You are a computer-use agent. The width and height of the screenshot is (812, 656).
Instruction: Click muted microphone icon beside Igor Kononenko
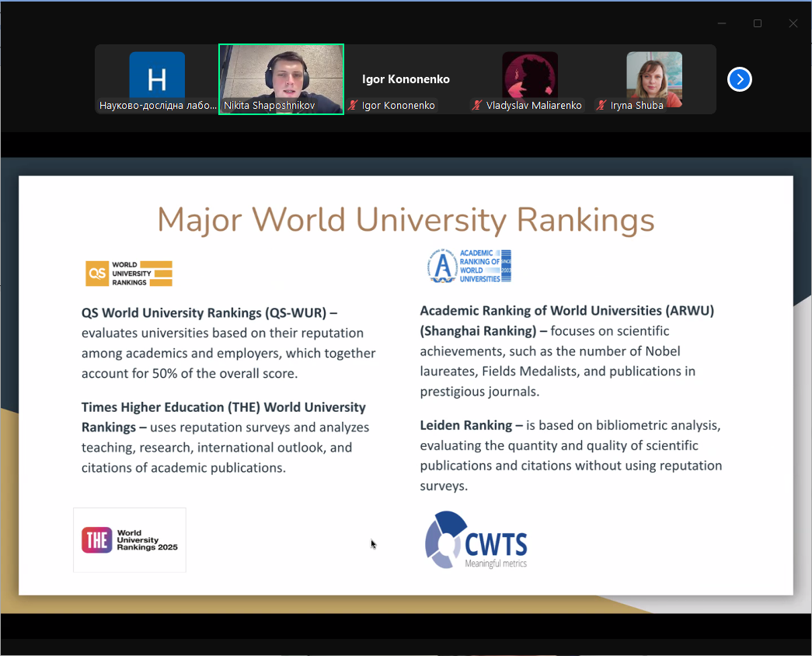coord(354,105)
